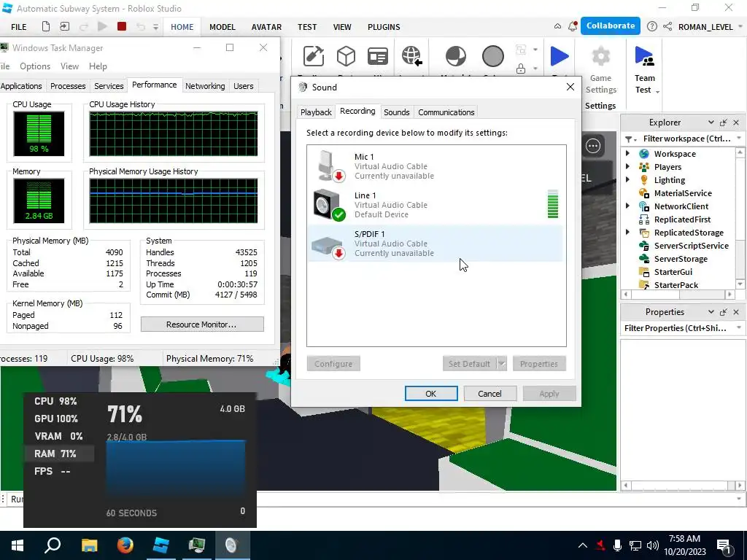Open the Action Center notification icon
The width and height of the screenshot is (747, 560).
[724, 546]
